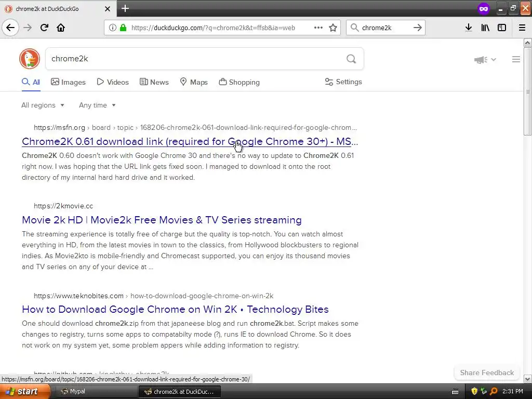Open Movie 2k HD streaming result
The width and height of the screenshot is (532, 399).
tap(162, 220)
